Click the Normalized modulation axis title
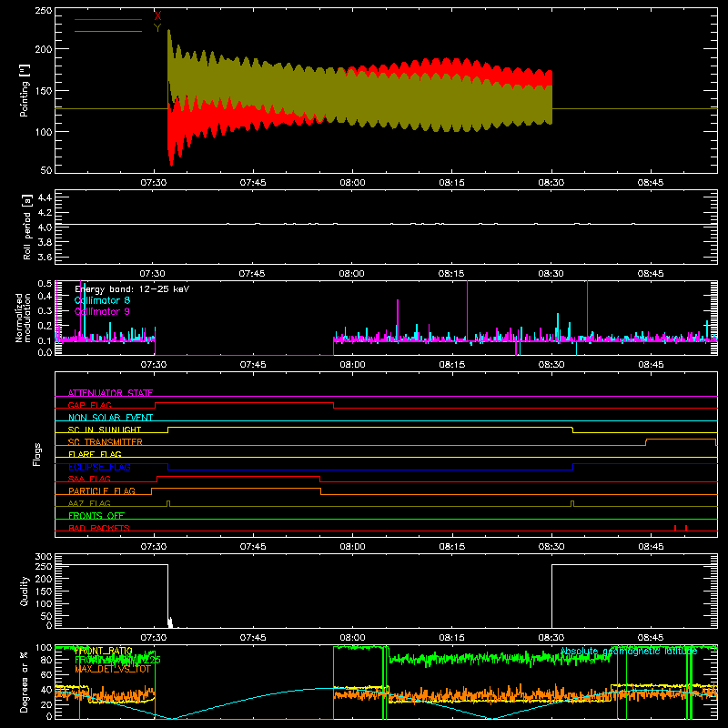 pyautogui.click(x=23, y=318)
